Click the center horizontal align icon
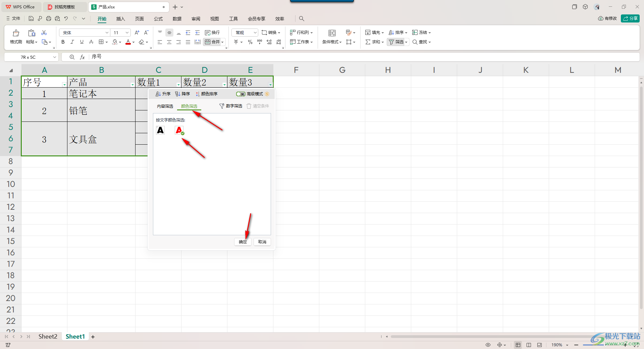The width and height of the screenshot is (644, 349). tap(169, 42)
